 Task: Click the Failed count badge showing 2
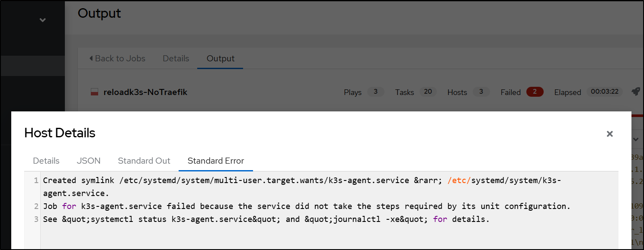[535, 92]
